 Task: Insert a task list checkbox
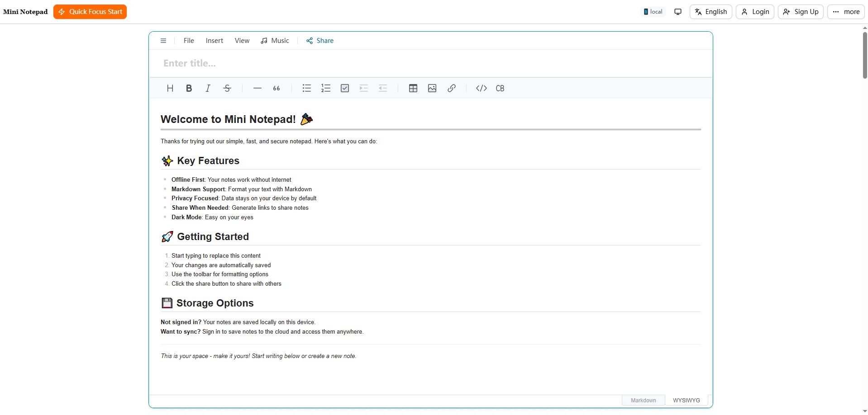point(344,88)
